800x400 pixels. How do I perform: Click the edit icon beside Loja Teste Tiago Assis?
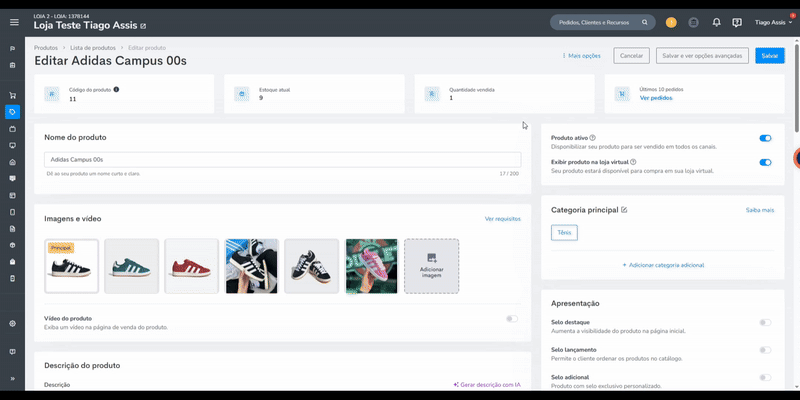pos(143,26)
